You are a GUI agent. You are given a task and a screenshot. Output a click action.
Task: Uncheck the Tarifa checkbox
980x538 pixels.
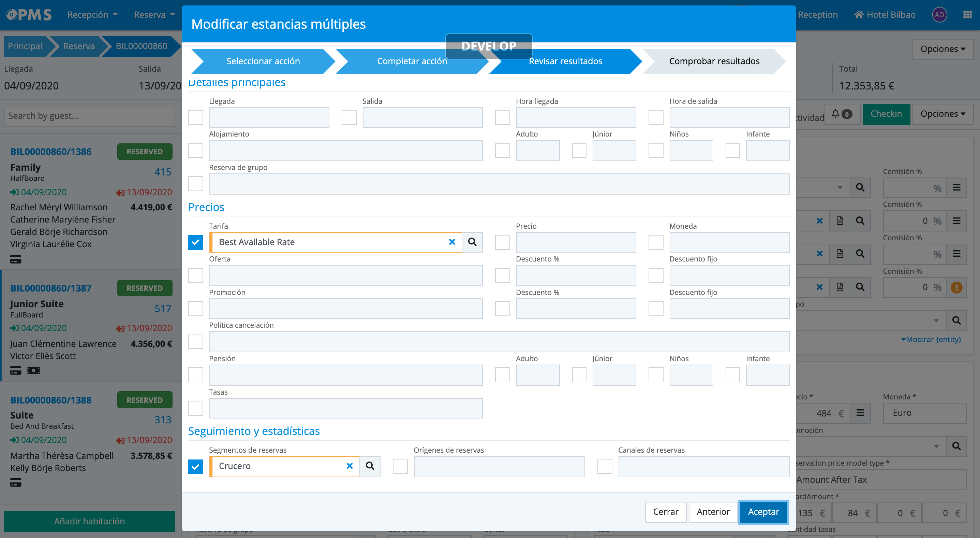coord(195,242)
